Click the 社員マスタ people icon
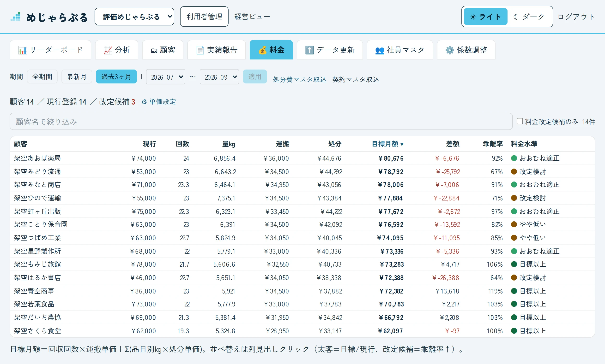605x364 pixels. [x=380, y=50]
